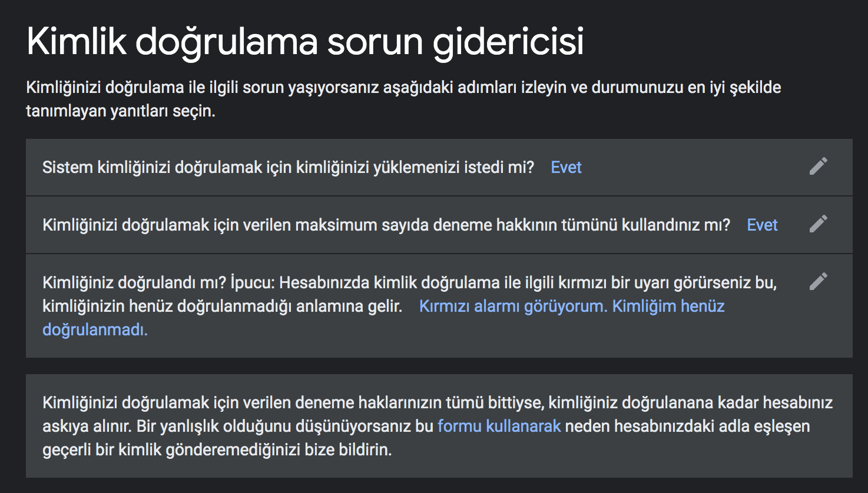Click the 'Kimliğiniz doğrulandı mı?' question text
This screenshot has height=493, width=868.
[x=134, y=282]
